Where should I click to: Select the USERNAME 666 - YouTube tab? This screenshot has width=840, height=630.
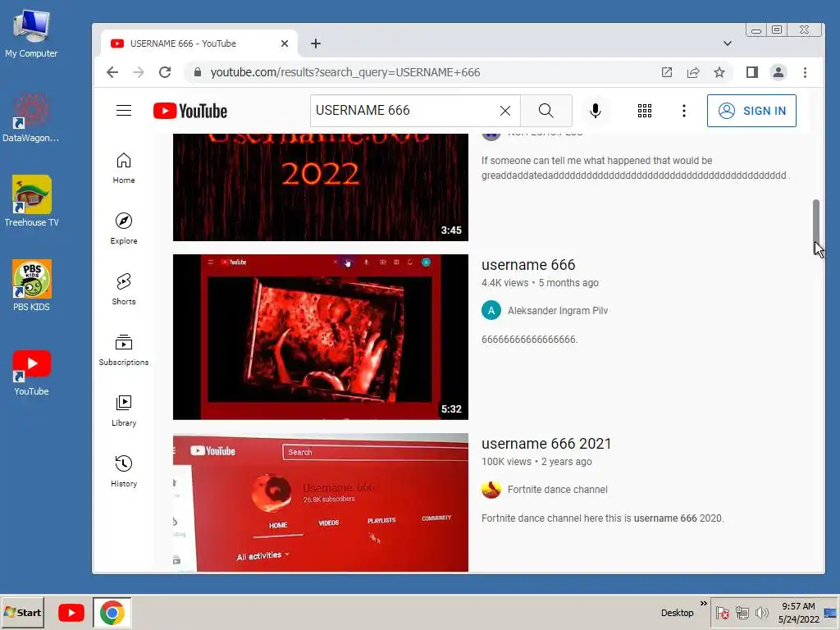[199, 43]
